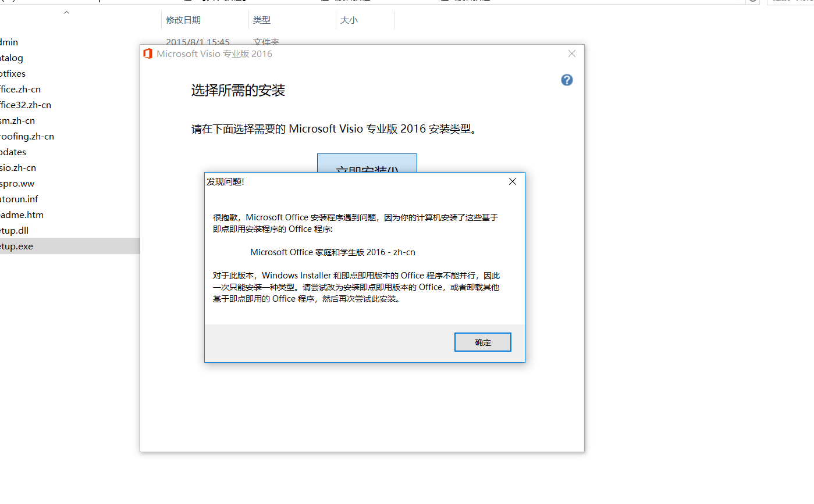Select the updates folder in Explorer
The image size is (814, 504).
coord(13,152)
